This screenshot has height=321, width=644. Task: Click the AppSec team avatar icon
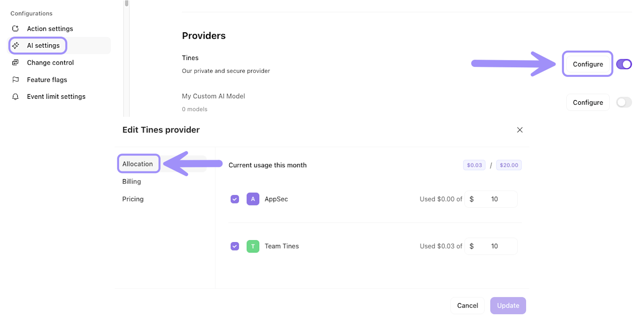[x=253, y=199]
